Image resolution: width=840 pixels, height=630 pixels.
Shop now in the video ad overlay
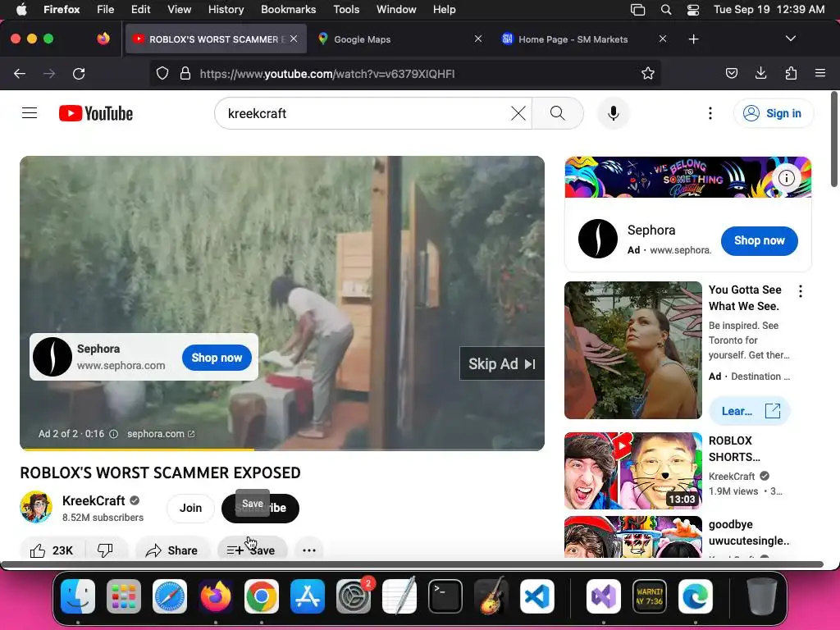pyautogui.click(x=217, y=358)
